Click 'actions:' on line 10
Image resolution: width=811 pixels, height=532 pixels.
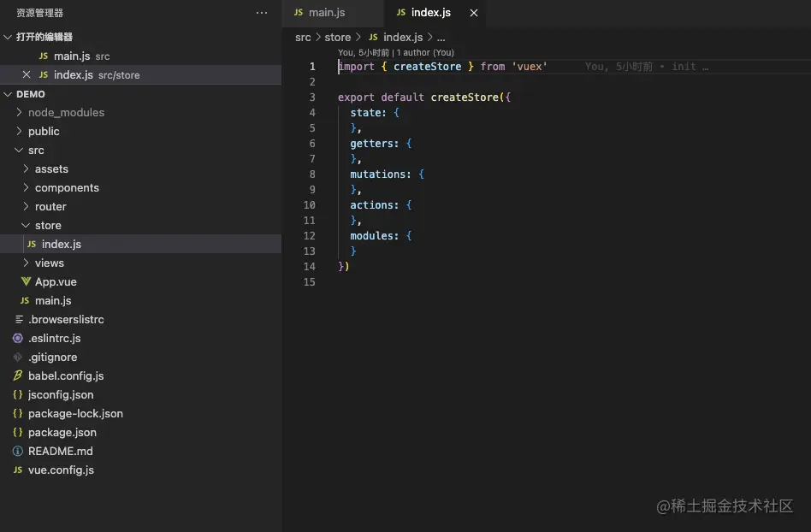375,204
